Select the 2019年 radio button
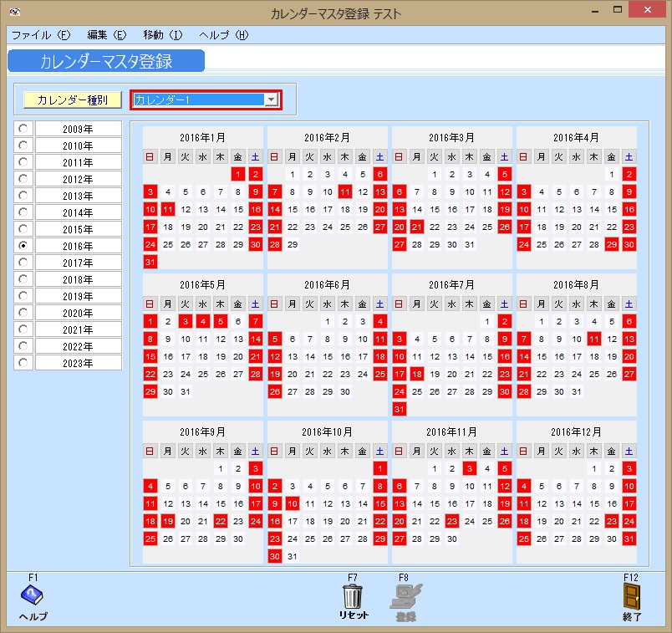This screenshot has height=633, width=672. point(23,296)
